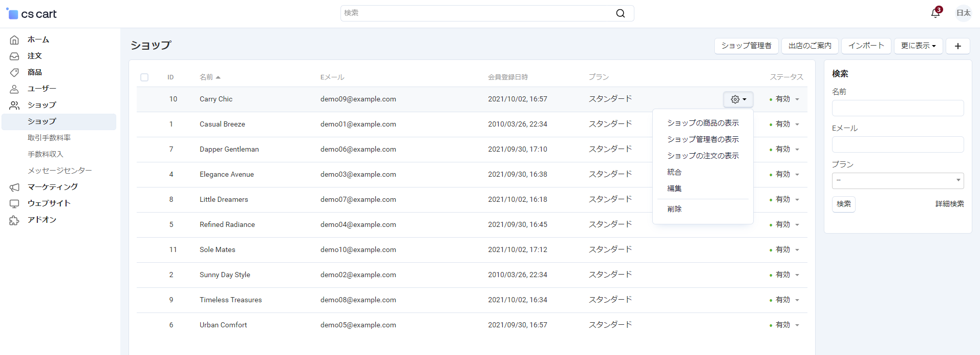Click the plus icon to add shop
Image resolution: width=980 pixels, height=355 pixels.
[957, 46]
